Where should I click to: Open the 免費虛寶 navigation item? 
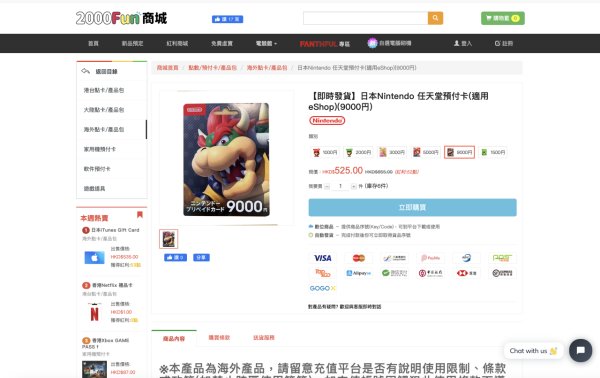[222, 44]
